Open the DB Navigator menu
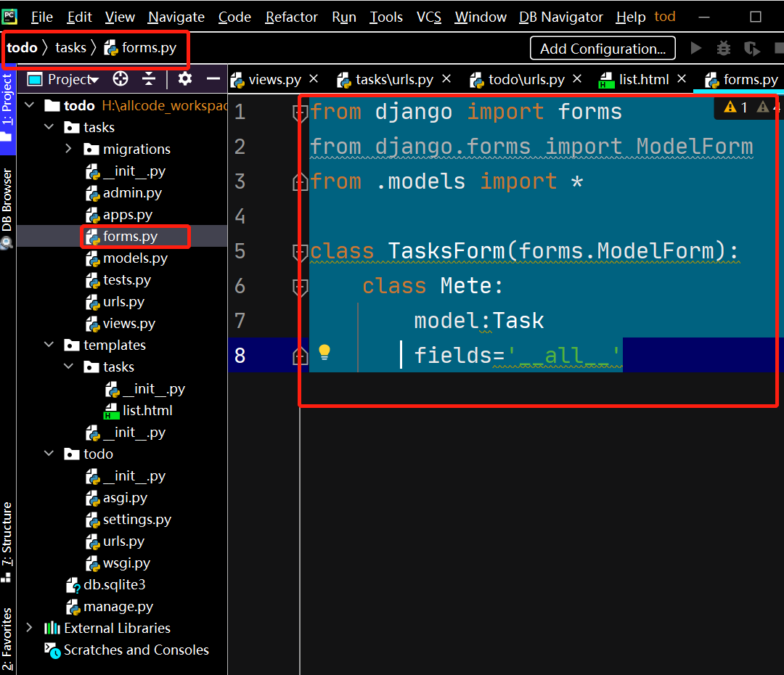The height and width of the screenshot is (675, 784). [561, 17]
